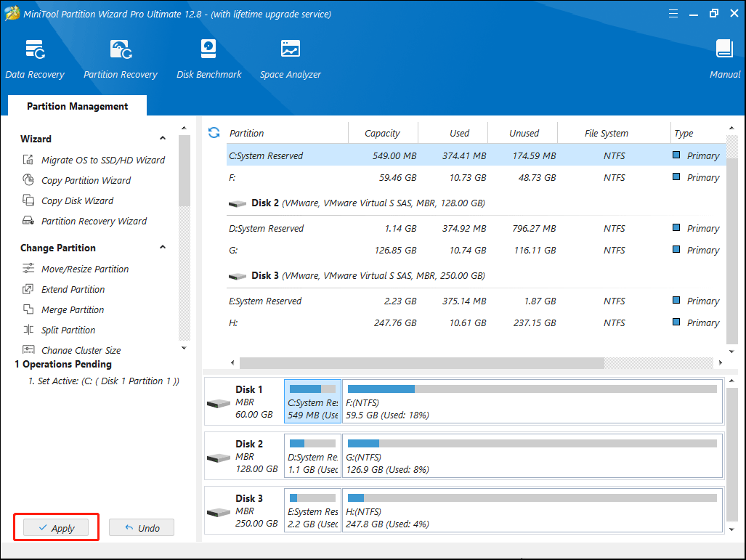Click the partition list vertical scroll down arrow
The width and height of the screenshot is (746, 560).
[x=731, y=352]
